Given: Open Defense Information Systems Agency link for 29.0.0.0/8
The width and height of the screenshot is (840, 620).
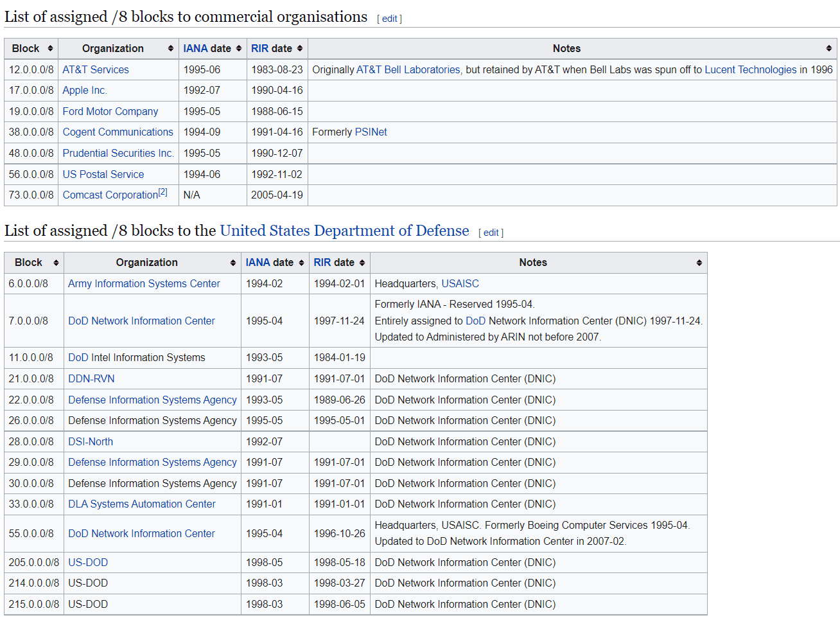Looking at the screenshot, I should (x=152, y=463).
